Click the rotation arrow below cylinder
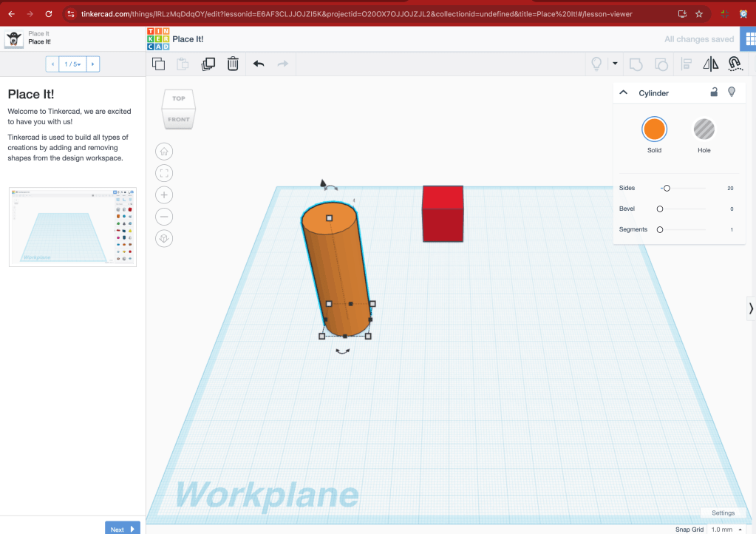This screenshot has height=534, width=756. pos(343,351)
